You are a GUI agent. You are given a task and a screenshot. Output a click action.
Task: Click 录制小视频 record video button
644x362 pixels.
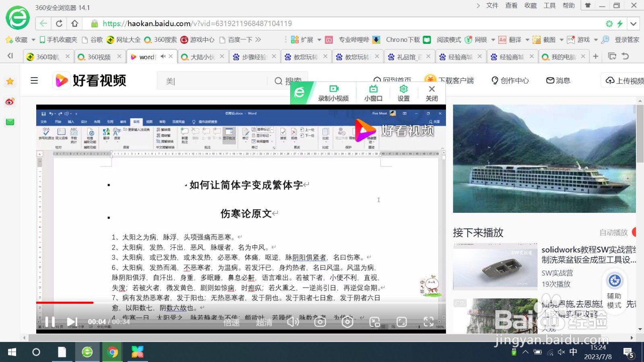click(333, 93)
